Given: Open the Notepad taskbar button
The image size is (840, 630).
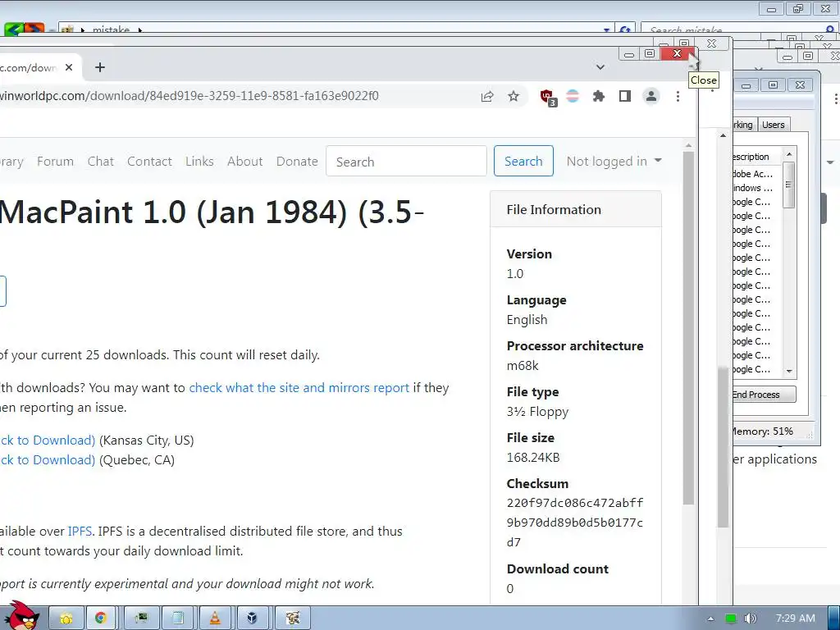Looking at the screenshot, I should 178,619.
